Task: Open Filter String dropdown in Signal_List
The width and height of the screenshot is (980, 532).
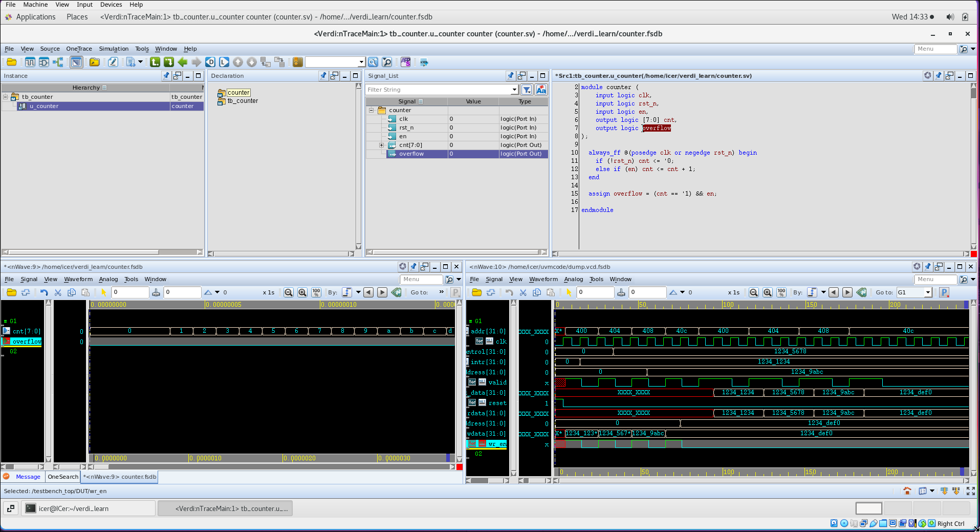Action: coord(514,90)
